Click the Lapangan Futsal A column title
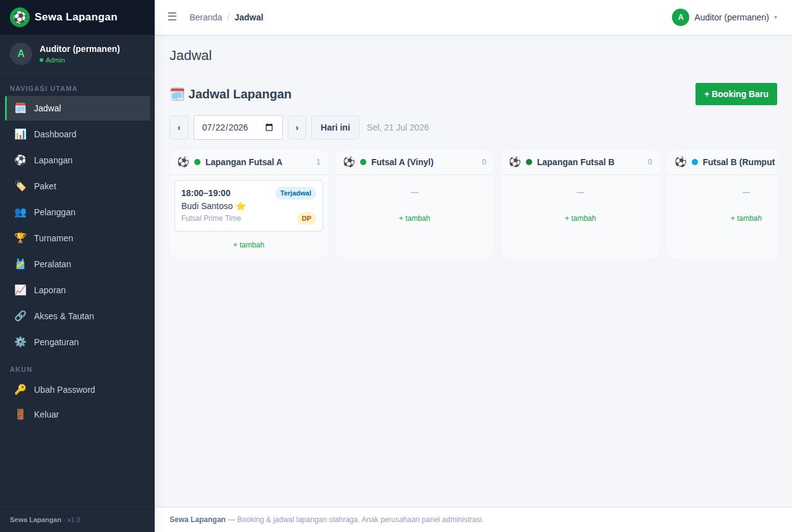The height and width of the screenshot is (532, 792). pos(244,162)
